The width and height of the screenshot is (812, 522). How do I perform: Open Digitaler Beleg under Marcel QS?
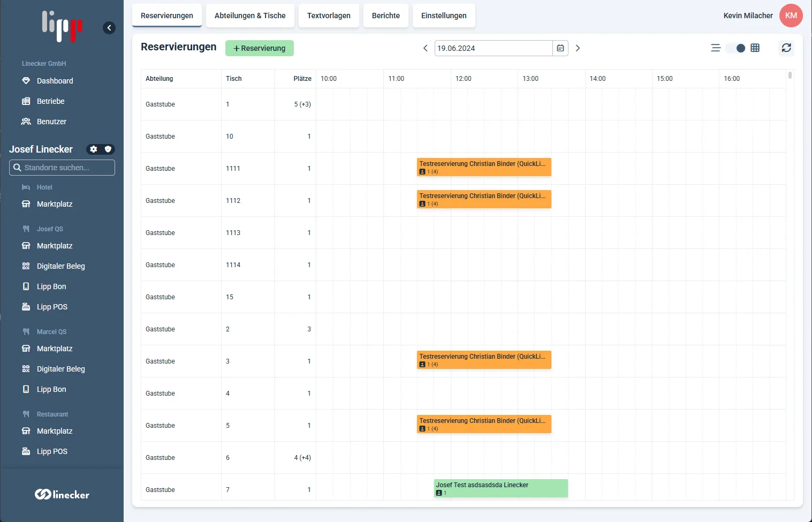[62, 369]
